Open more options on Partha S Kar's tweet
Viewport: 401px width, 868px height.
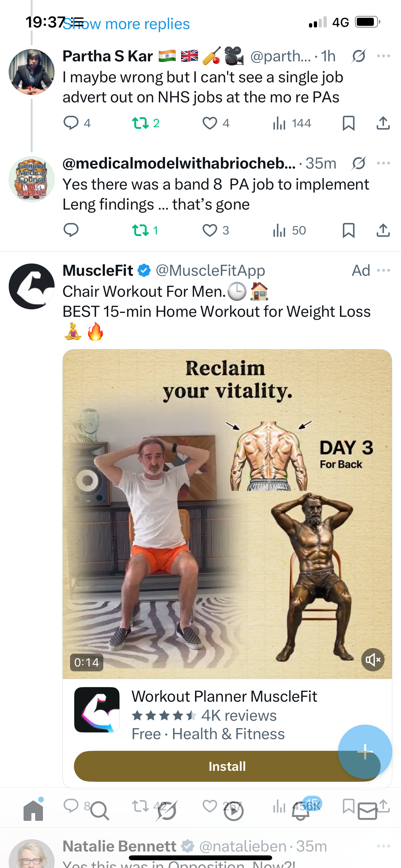(x=384, y=56)
